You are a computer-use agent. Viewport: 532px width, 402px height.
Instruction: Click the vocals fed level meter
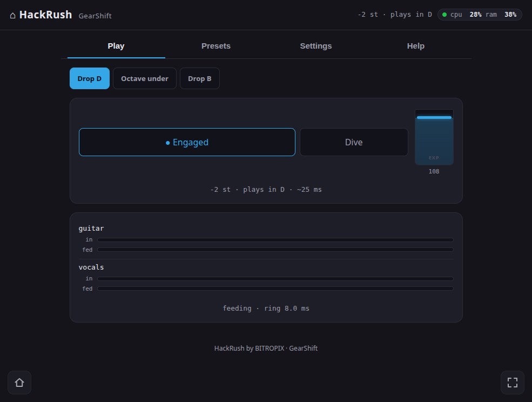pyautogui.click(x=275, y=289)
